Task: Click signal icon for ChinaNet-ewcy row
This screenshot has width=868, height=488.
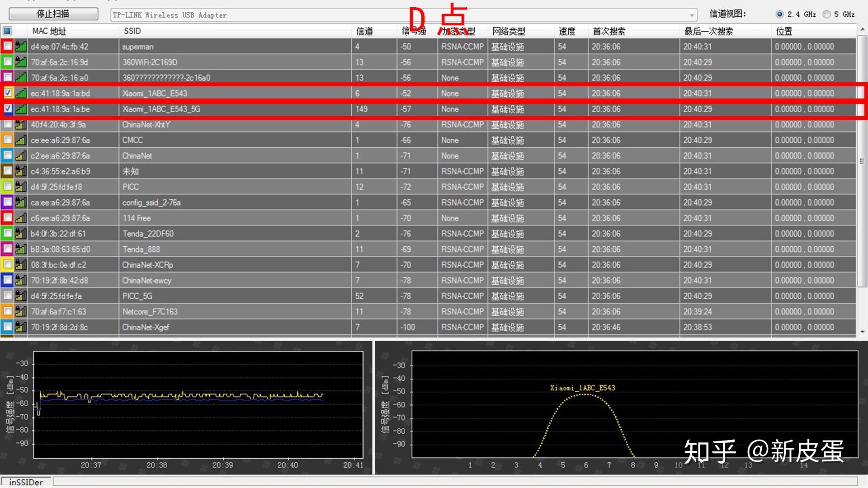Action: [21, 280]
